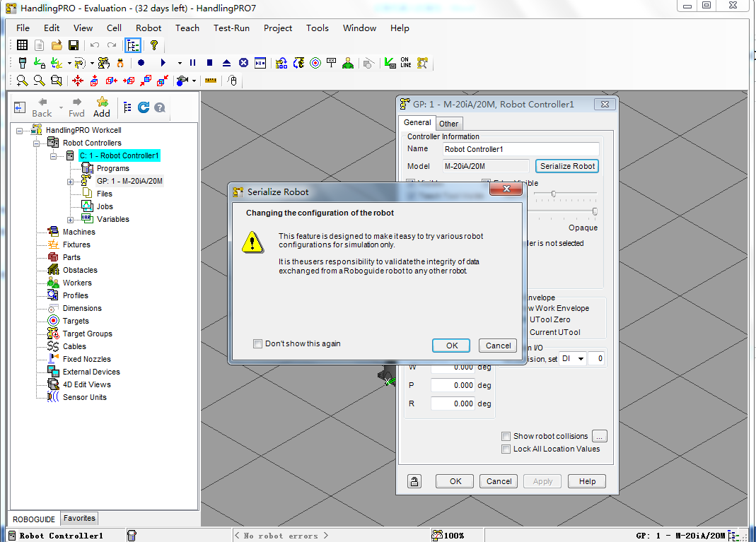This screenshot has width=756, height=542.
Task: Open the Robot menu
Action: [x=149, y=28]
